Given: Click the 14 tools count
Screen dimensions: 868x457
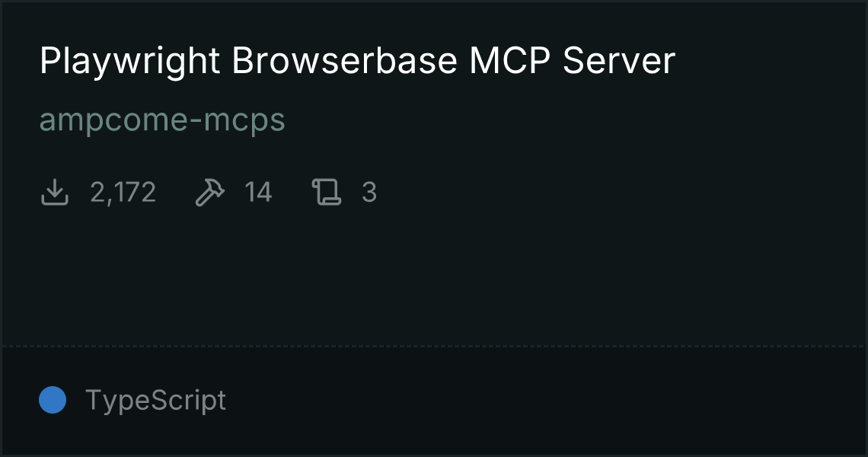Looking at the screenshot, I should coord(258,193).
